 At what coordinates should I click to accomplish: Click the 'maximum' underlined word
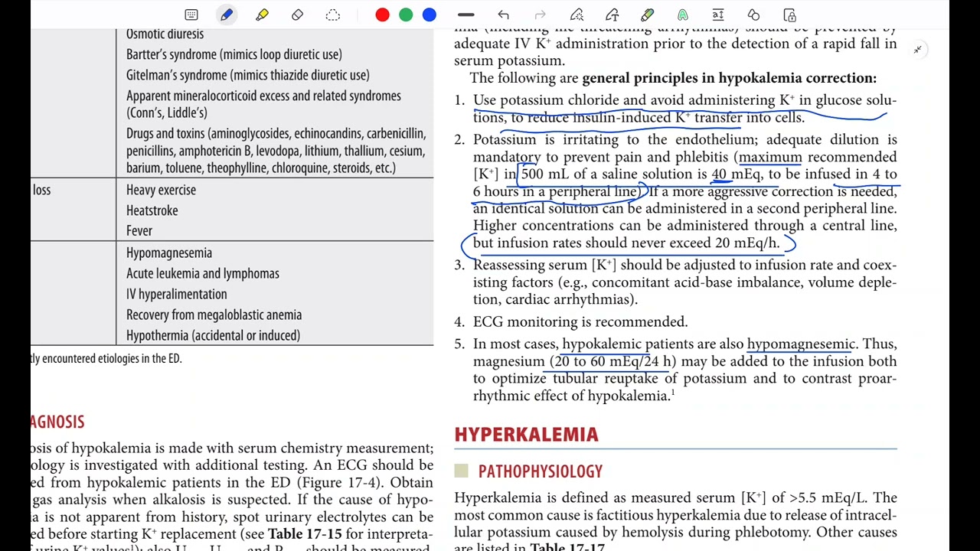click(x=770, y=158)
